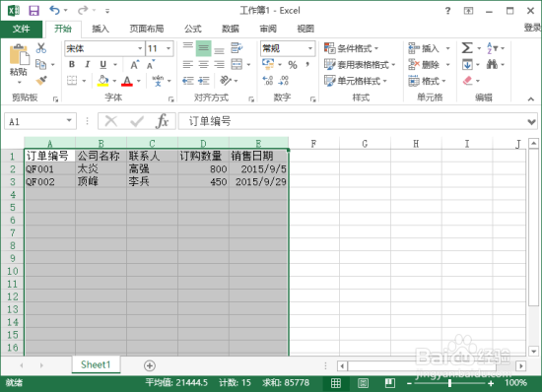This screenshot has width=542, height=392.
Task: Click the Paste clipboard icon
Action: [x=19, y=55]
